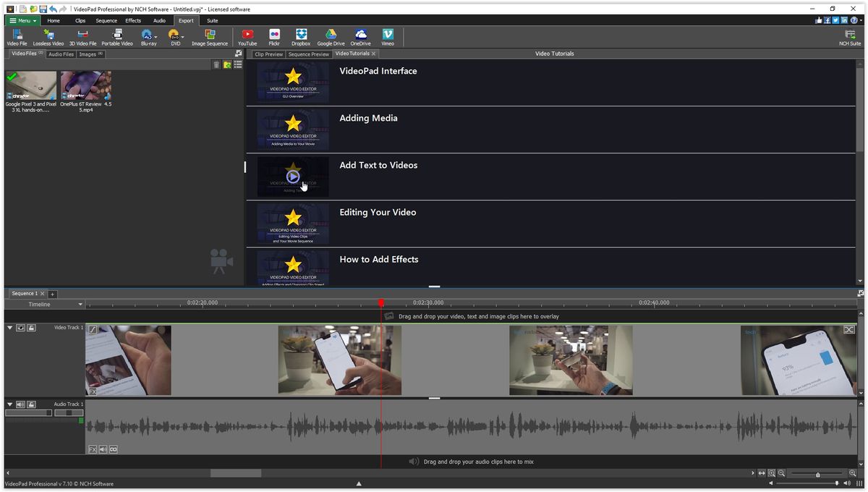
Task: Open the Timeline view mode dropdown
Action: [81, 304]
